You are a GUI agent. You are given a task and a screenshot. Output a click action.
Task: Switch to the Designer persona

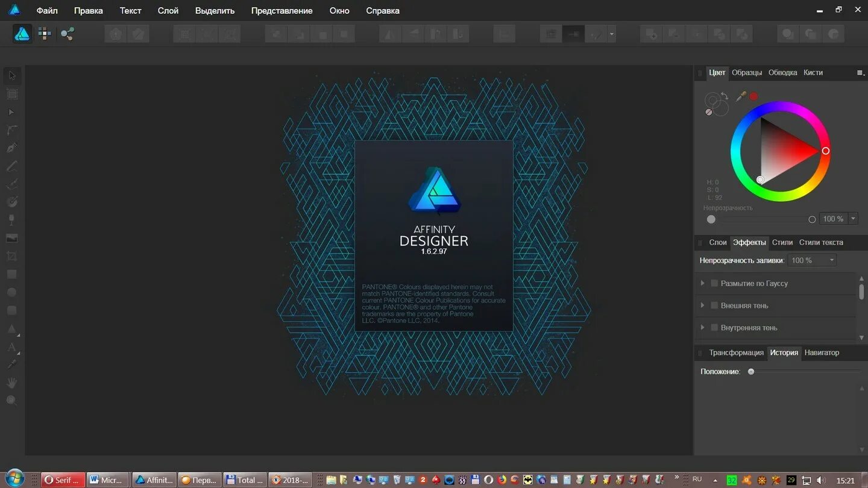tap(22, 34)
